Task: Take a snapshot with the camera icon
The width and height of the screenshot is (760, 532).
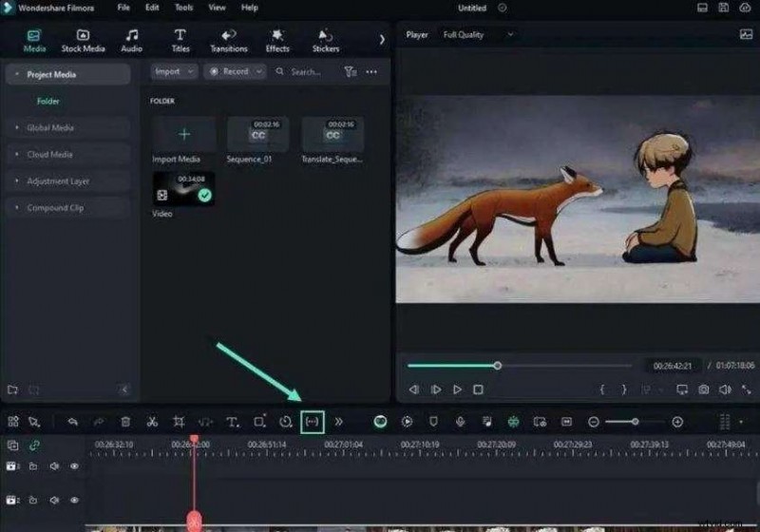Action: 704,389
